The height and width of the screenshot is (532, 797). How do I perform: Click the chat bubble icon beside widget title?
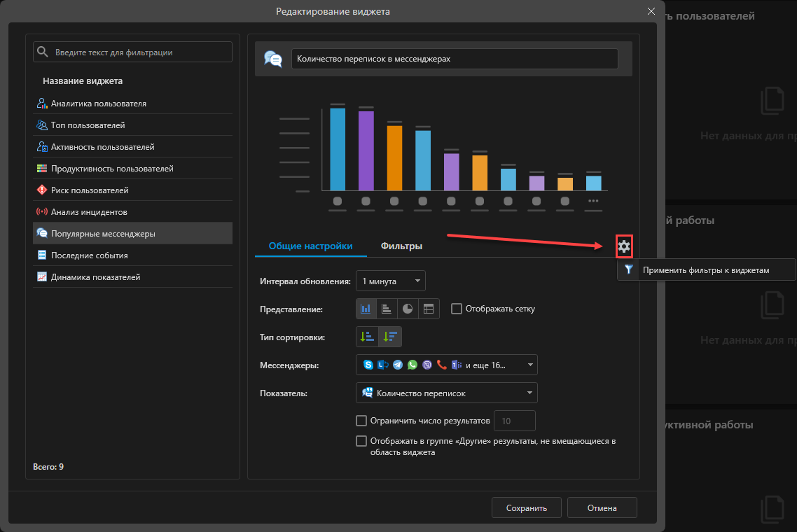click(x=273, y=59)
